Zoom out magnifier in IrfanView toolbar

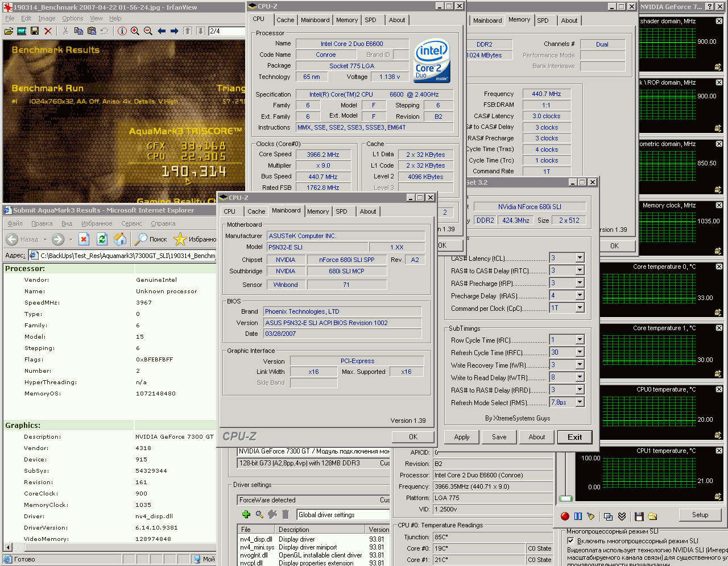148,31
